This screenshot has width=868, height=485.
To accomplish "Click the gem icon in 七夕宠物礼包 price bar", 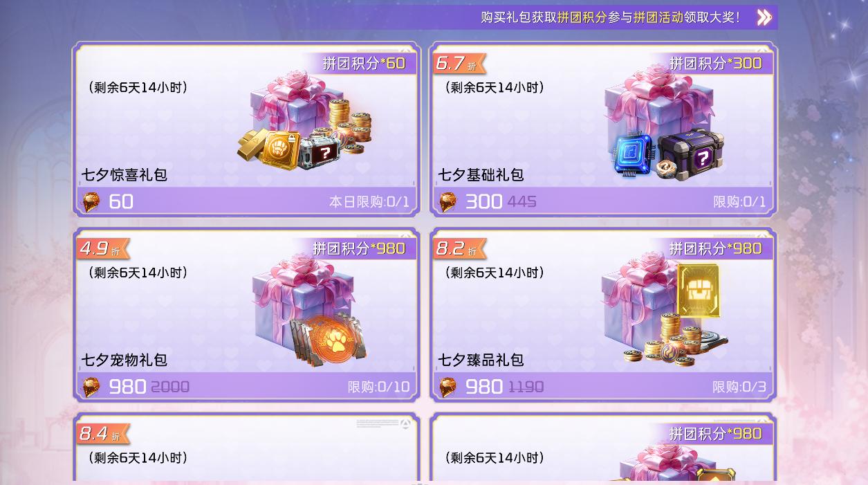I will [91, 387].
